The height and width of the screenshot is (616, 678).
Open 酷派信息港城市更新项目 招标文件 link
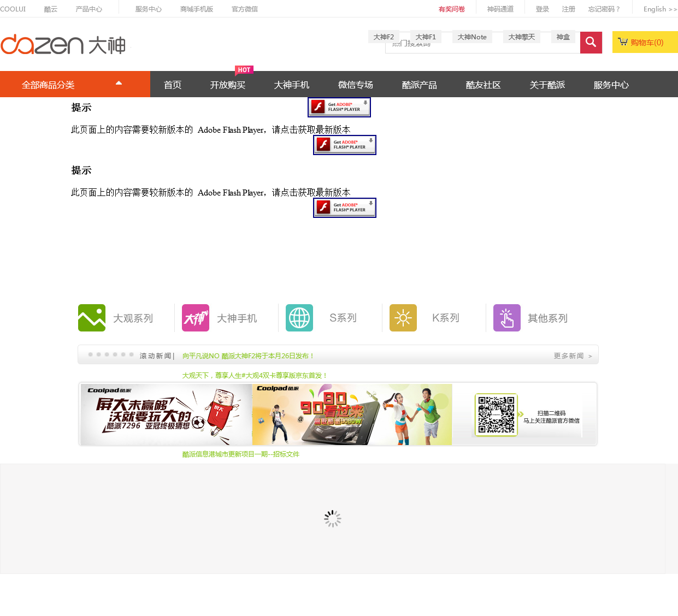tap(241, 454)
